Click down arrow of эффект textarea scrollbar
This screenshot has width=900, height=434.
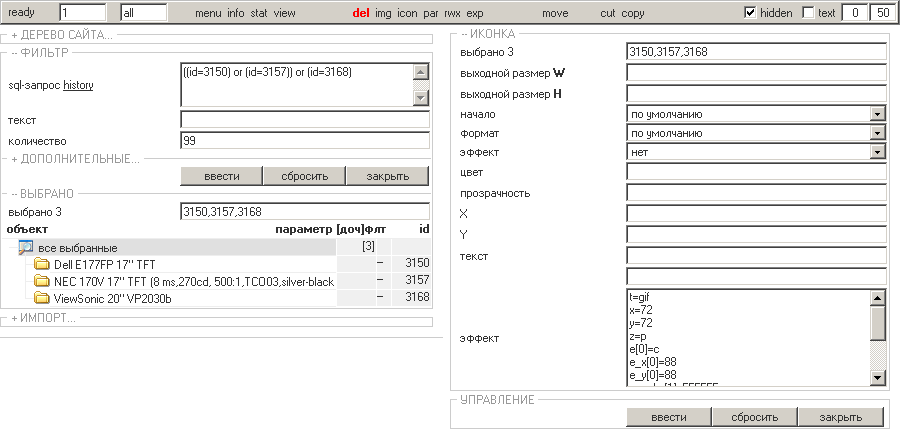(x=878, y=378)
